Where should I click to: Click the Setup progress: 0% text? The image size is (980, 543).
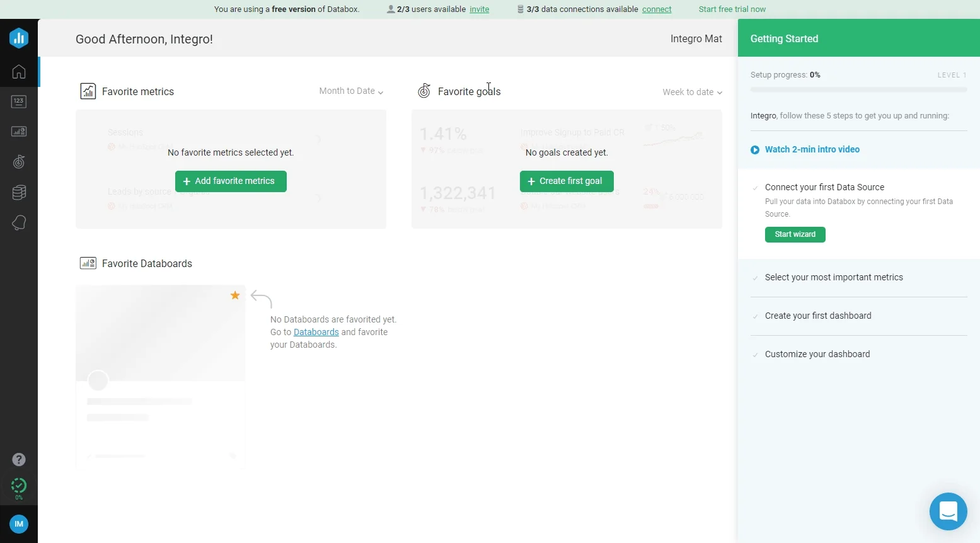(785, 75)
